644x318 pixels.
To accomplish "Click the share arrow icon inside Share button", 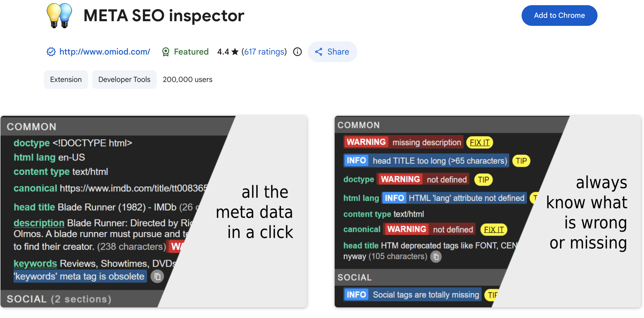I will (319, 52).
